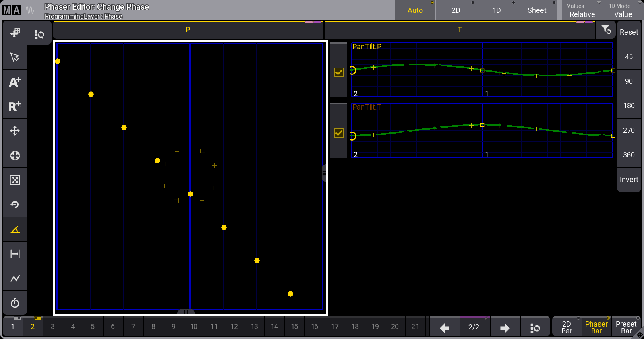Open the Values Relative dropdown
Viewport: 644px width, 339px height.
coord(582,10)
